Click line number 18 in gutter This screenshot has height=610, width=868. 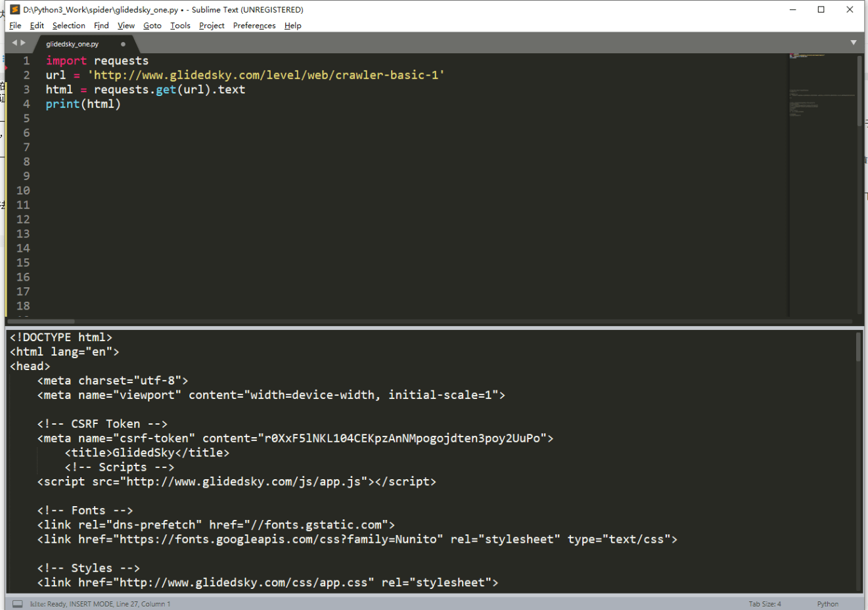[23, 306]
